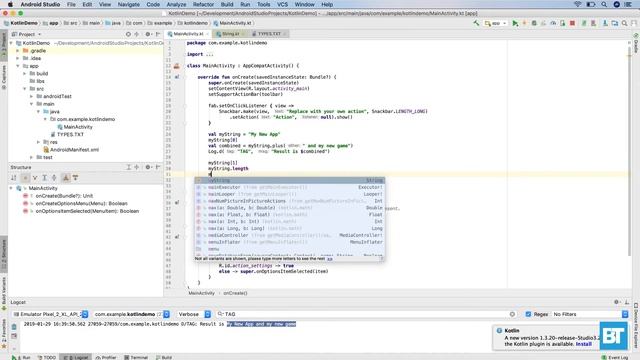Expand the .gradle folder in project tree
The width and height of the screenshot is (640, 360).
click(x=18, y=51)
